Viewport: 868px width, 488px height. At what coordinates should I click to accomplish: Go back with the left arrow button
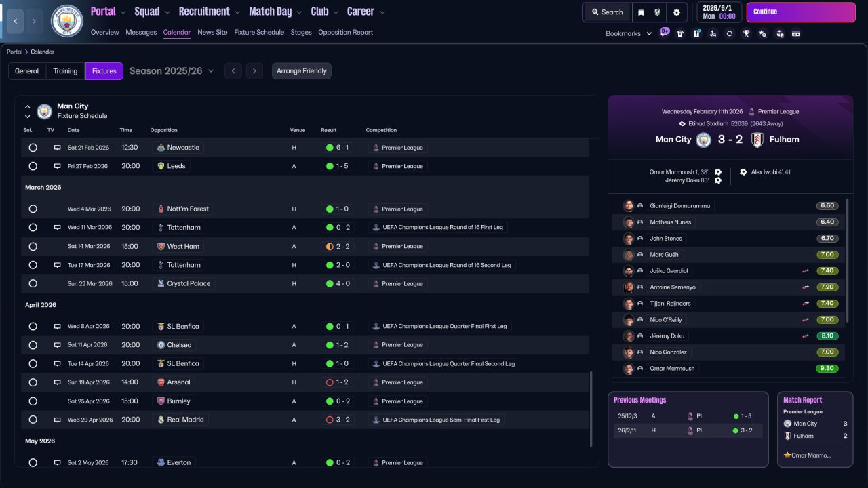coord(15,21)
